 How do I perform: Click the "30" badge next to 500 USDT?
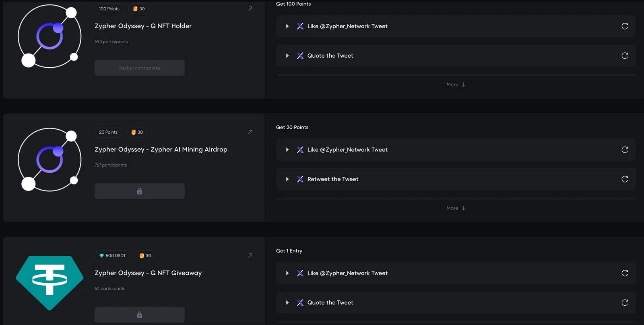click(145, 256)
